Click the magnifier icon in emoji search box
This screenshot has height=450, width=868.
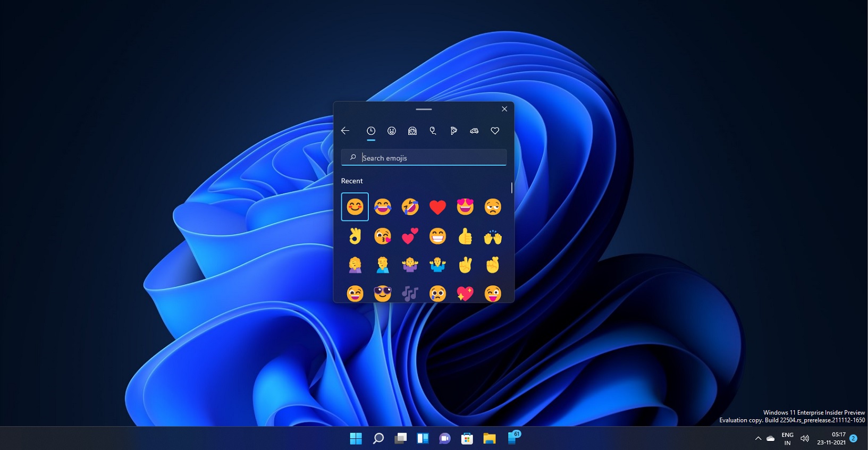[353, 157]
